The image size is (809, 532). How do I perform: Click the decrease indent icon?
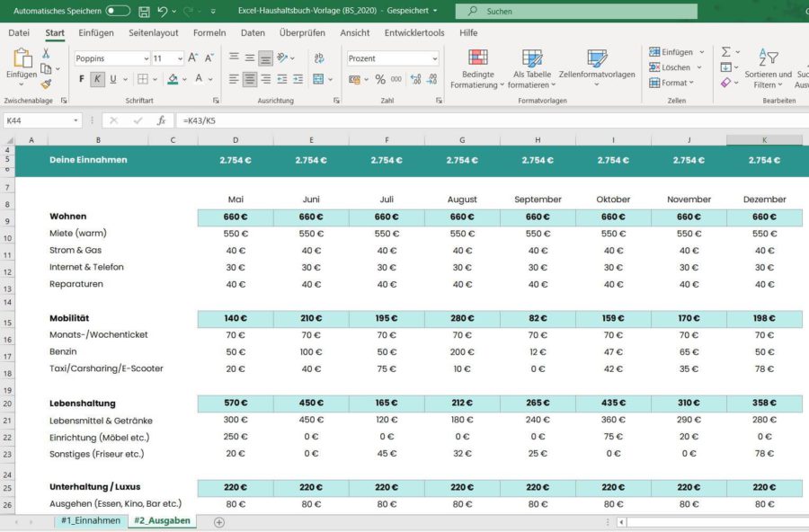282,79
